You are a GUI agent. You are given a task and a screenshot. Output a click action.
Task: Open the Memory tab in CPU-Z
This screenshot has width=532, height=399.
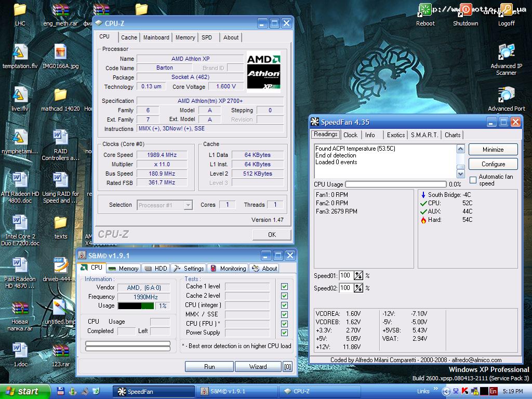[x=185, y=37]
